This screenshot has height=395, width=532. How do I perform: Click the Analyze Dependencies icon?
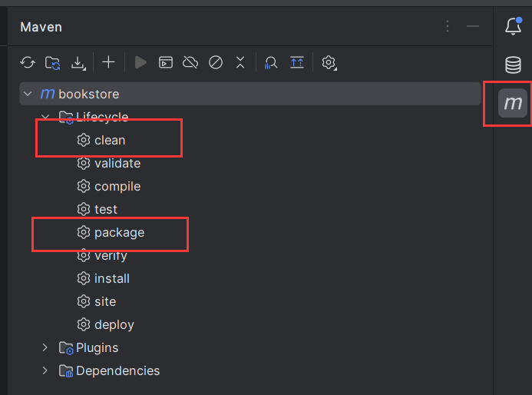(x=271, y=62)
